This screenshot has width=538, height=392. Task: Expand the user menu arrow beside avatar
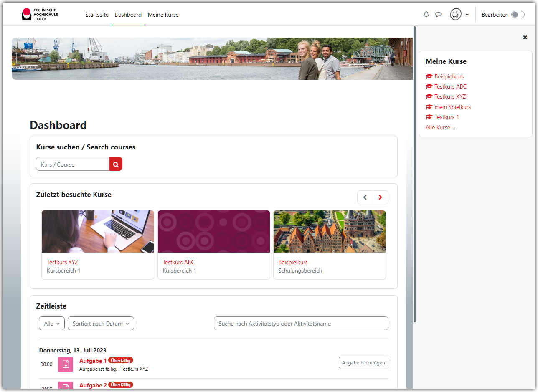[x=467, y=15]
